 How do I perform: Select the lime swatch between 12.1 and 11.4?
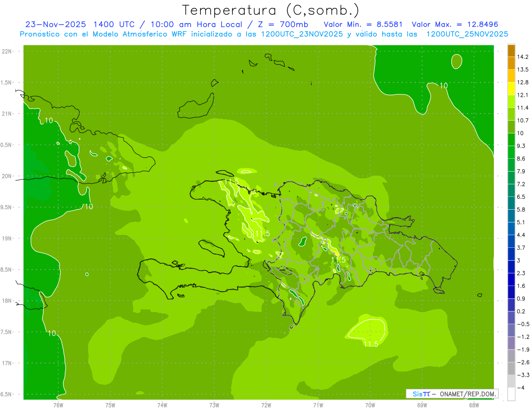pyautogui.click(x=511, y=101)
